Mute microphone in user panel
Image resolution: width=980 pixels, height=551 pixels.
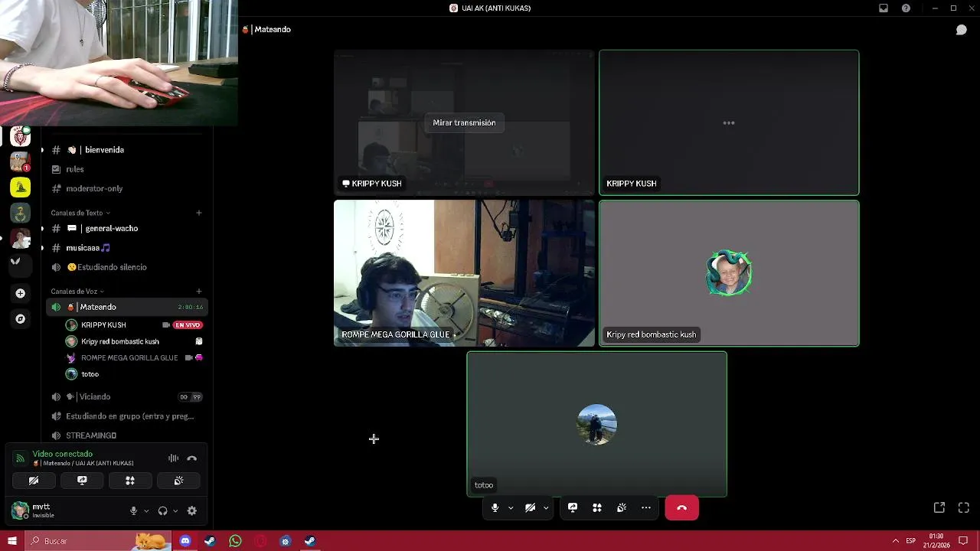[133, 511]
